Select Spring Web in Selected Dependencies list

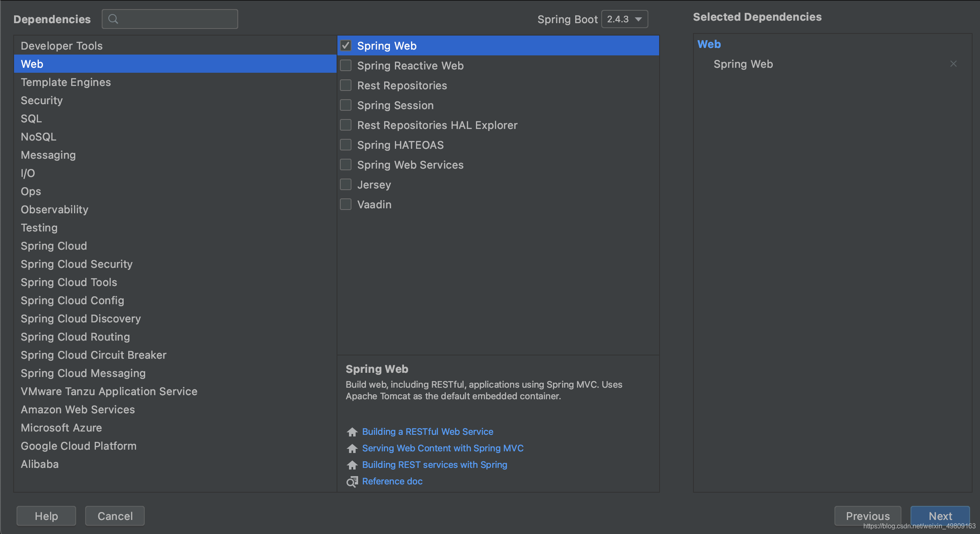coord(743,64)
